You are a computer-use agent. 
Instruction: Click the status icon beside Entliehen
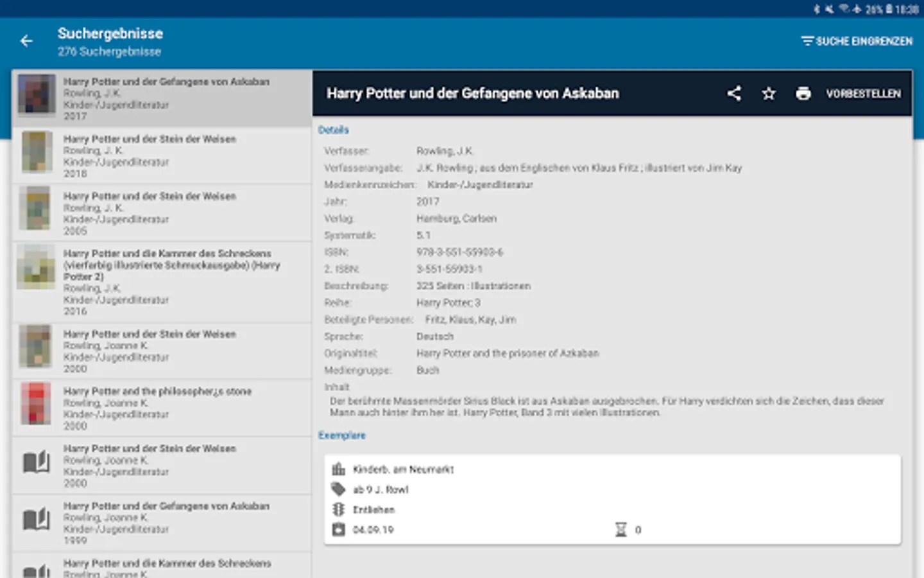(x=338, y=509)
